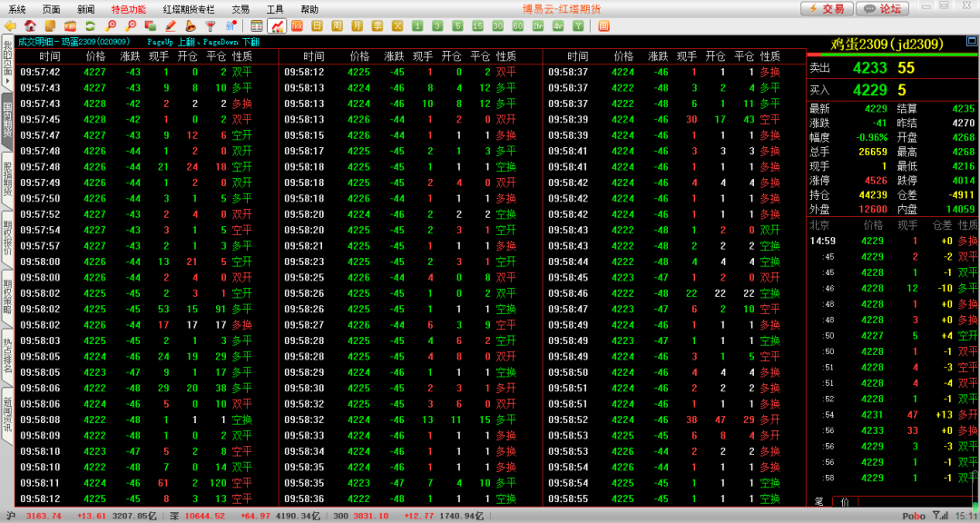Click the funnel filter icon
Screen dimensions: 980x523
click(211, 25)
